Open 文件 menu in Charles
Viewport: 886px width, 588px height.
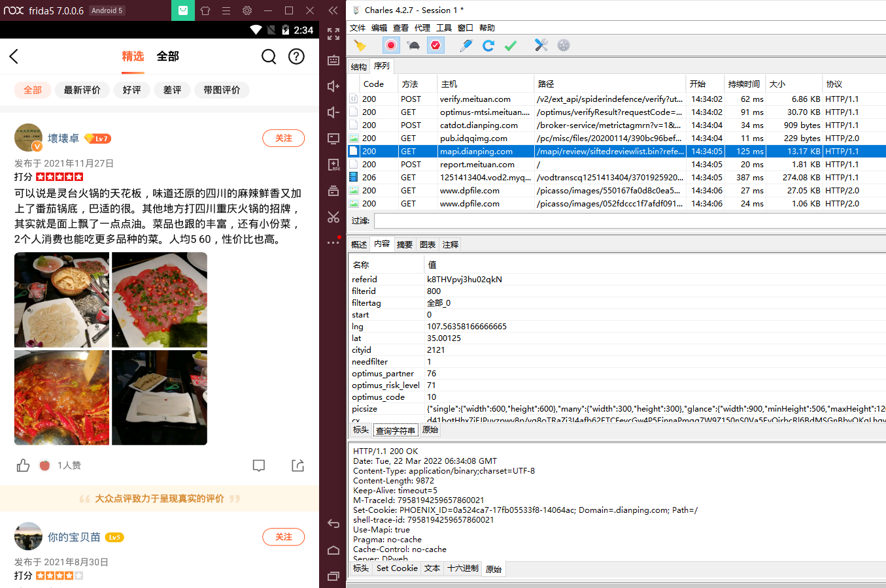(358, 28)
